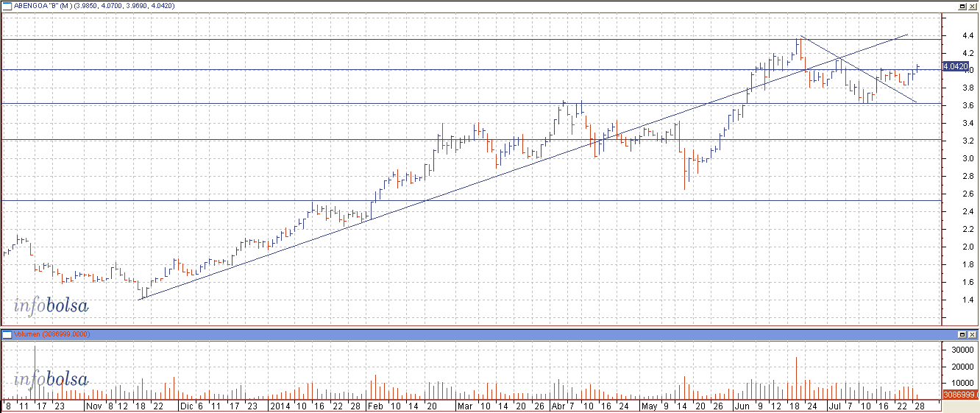Click the Jul label on the time axis
The image size is (980, 413).
[x=836, y=406]
